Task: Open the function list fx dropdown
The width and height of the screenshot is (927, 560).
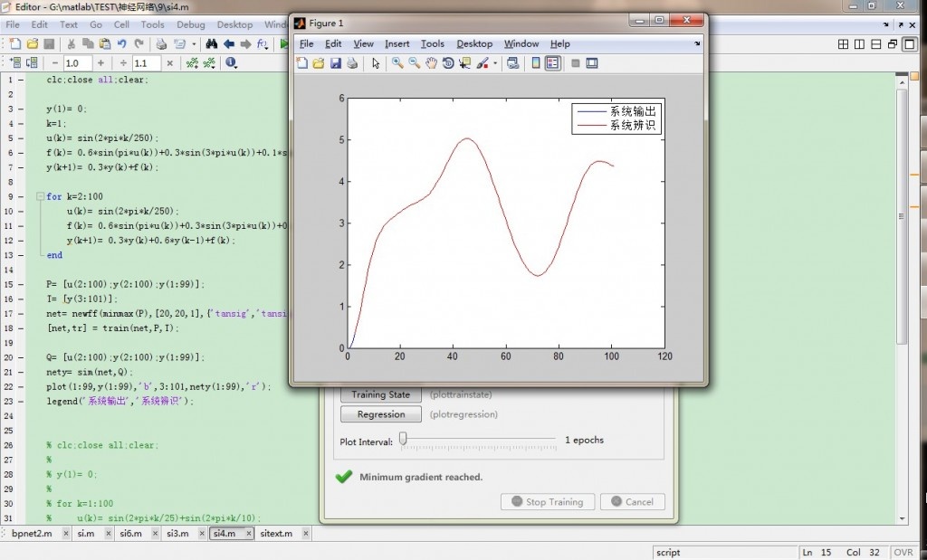Action: pos(263,43)
